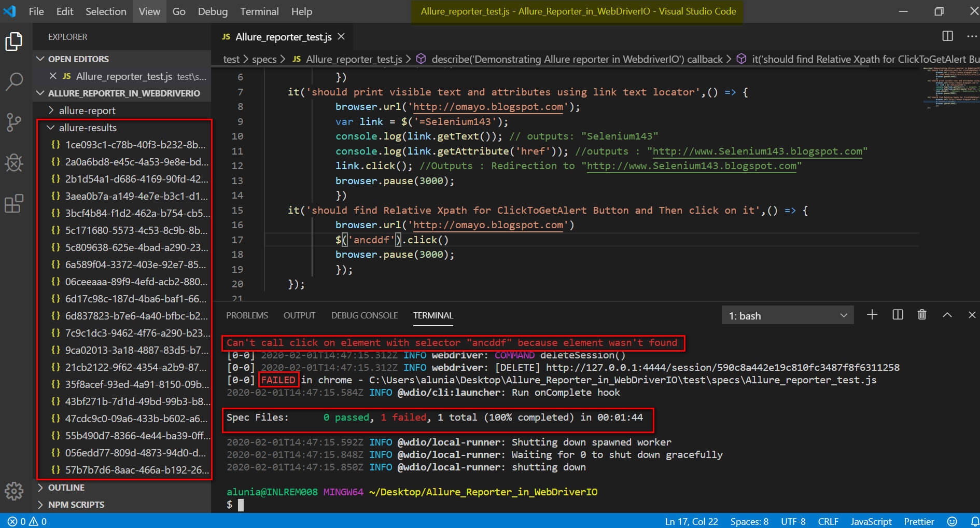Open notifications bell in status bar
Screen dimensions: 980x528
tap(974, 521)
